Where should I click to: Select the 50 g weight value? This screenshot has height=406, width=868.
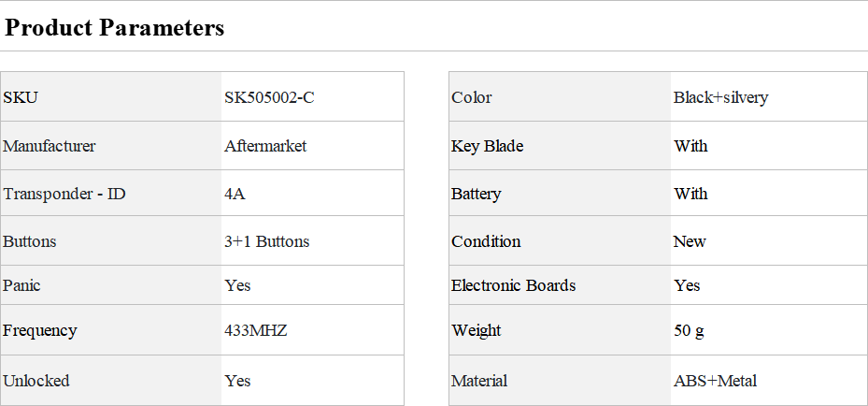pos(690,330)
